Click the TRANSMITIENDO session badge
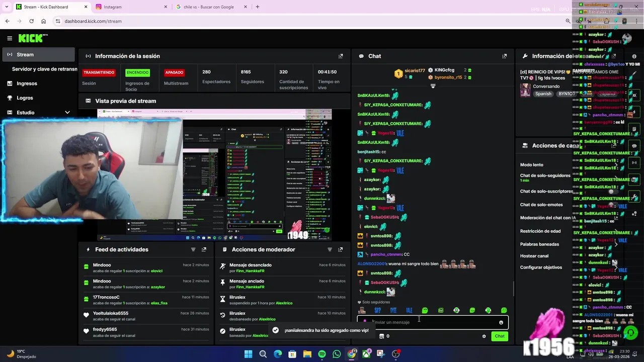This screenshot has width=644, height=362. pyautogui.click(x=99, y=72)
